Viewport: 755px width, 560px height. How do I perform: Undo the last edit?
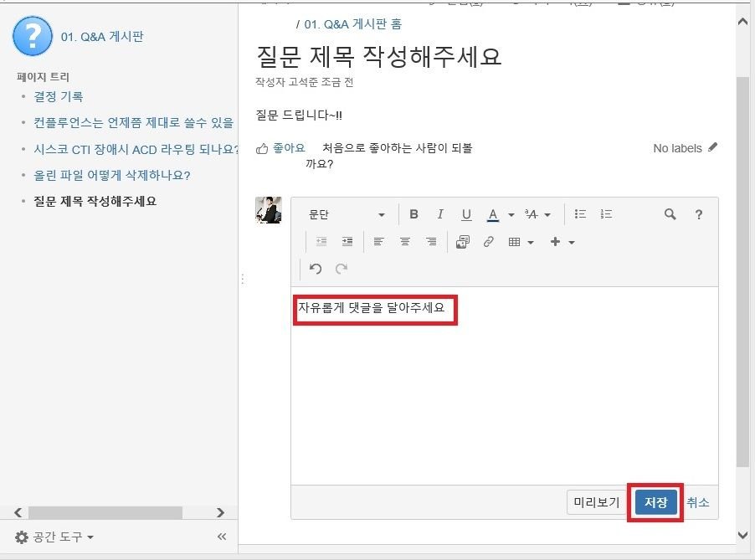coord(316,269)
